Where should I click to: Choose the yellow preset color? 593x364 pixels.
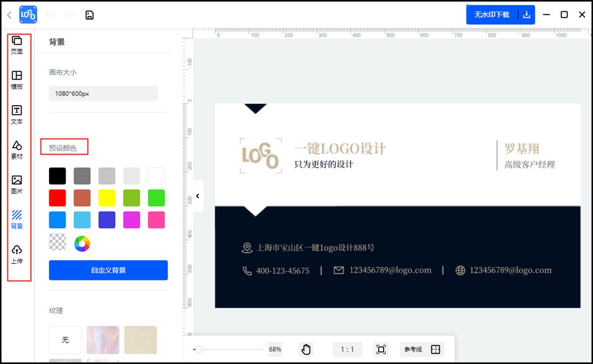(107, 198)
